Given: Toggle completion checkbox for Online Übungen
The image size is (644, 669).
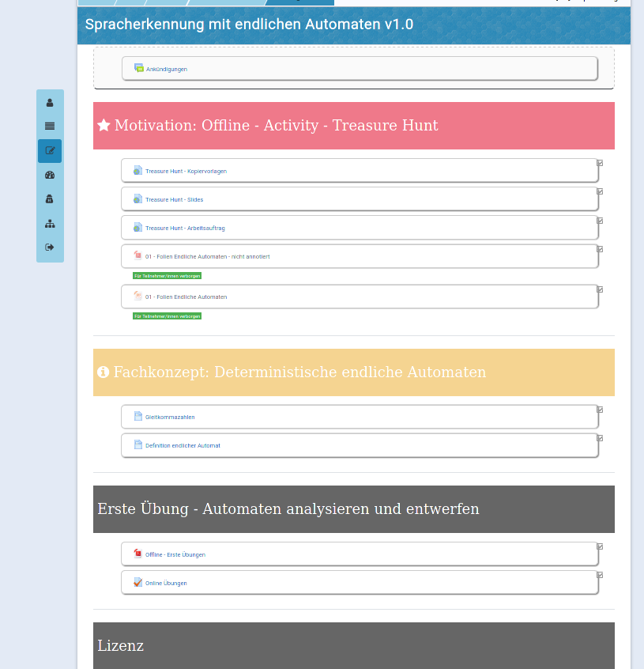Looking at the screenshot, I should click(x=600, y=575).
